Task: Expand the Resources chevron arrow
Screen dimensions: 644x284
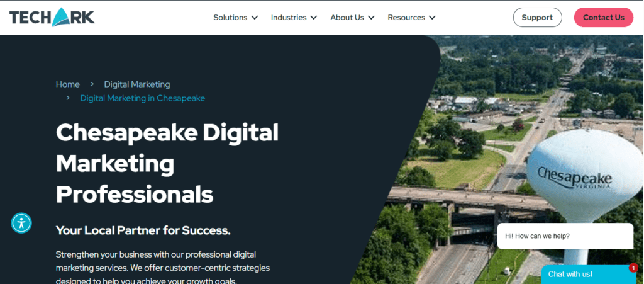Action: 432,18
